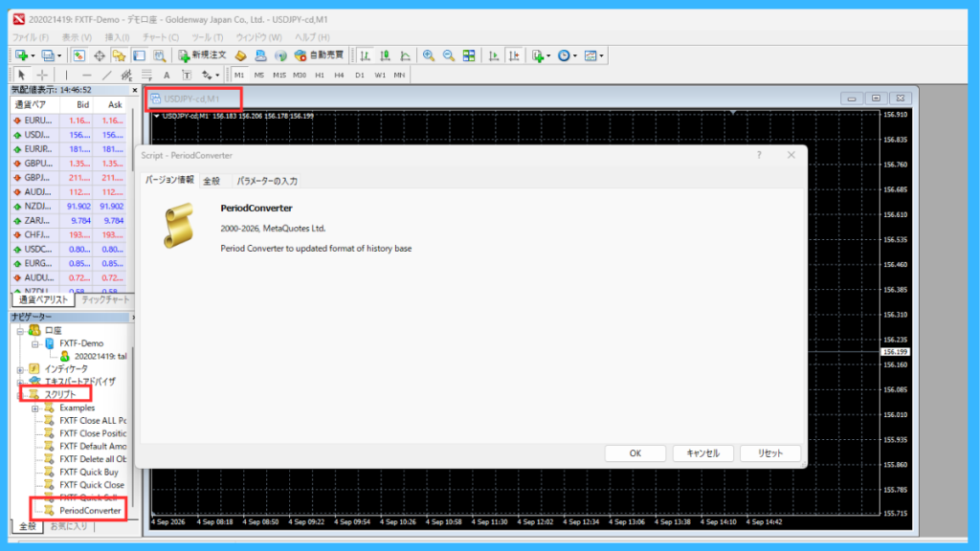Open the tile windows layout icon
This screenshot has height=551, width=980.
pyautogui.click(x=469, y=55)
